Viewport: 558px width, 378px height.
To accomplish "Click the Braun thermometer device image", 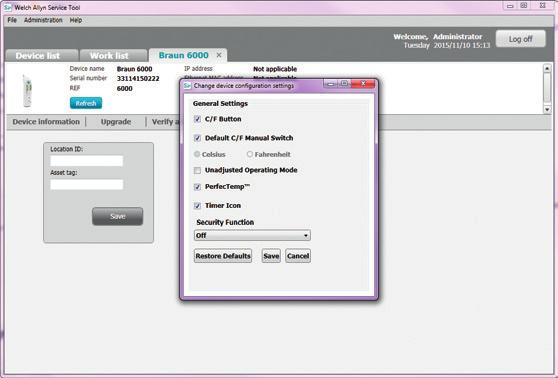I will pyautogui.click(x=27, y=91).
